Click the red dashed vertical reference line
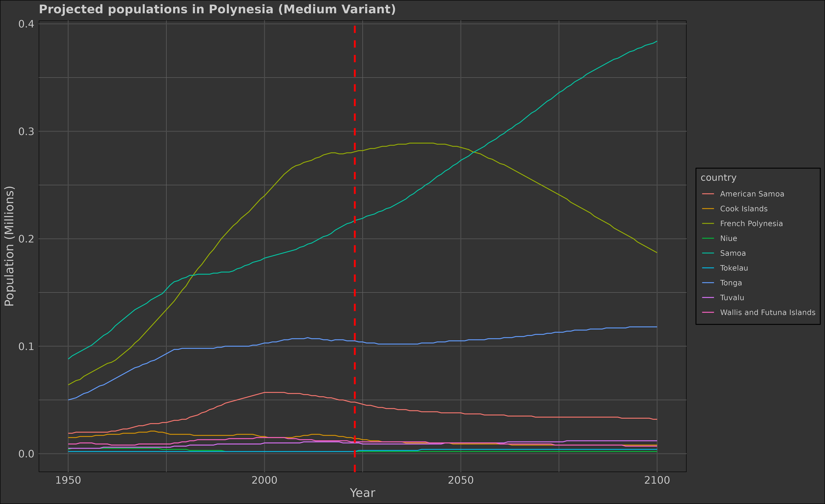This screenshot has height=504, width=825. [x=355, y=246]
